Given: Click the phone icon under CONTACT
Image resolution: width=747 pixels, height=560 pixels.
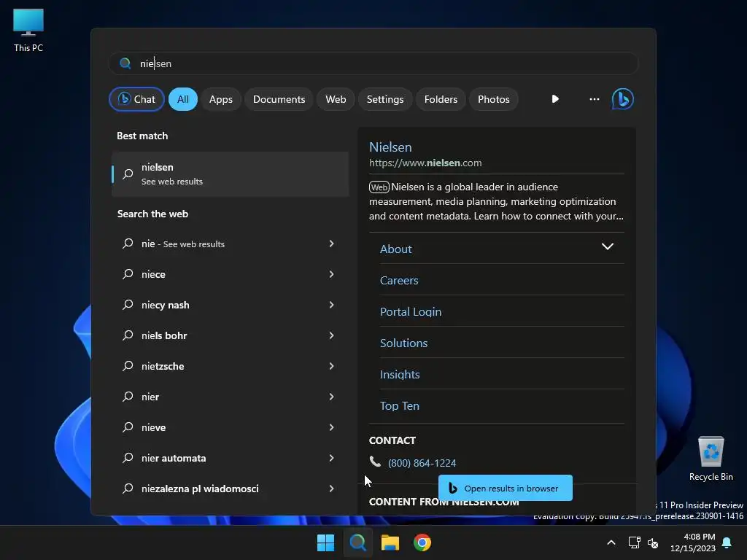Looking at the screenshot, I should pyautogui.click(x=375, y=462).
